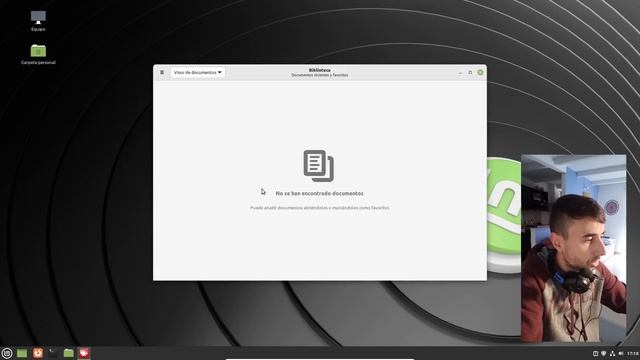Click "No se han encontrado documentos" text

[x=320, y=193]
